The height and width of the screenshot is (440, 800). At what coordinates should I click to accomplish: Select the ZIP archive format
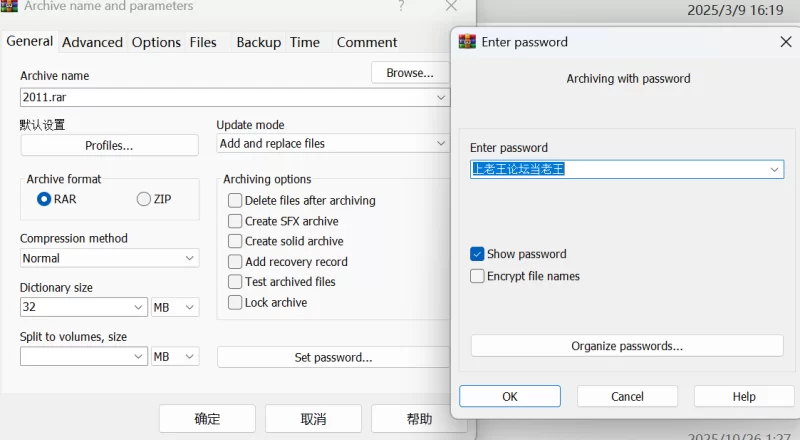144,199
